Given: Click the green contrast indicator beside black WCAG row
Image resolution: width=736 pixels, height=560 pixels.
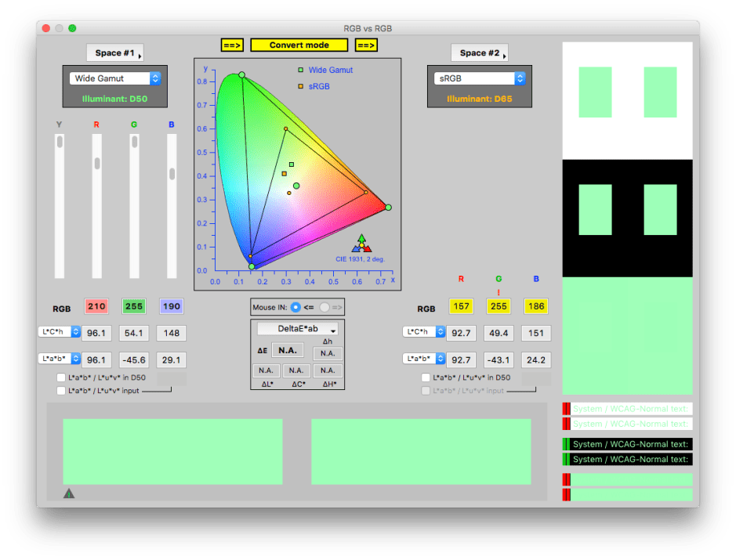Looking at the screenshot, I should click(x=564, y=443).
